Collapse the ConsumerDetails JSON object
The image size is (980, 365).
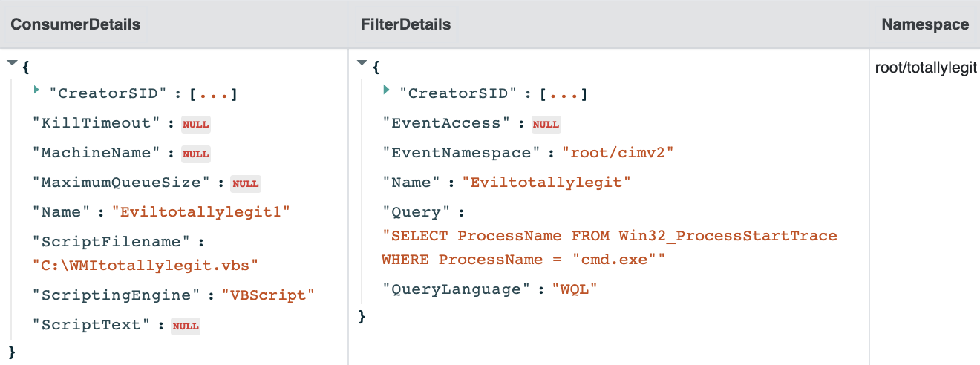point(12,64)
